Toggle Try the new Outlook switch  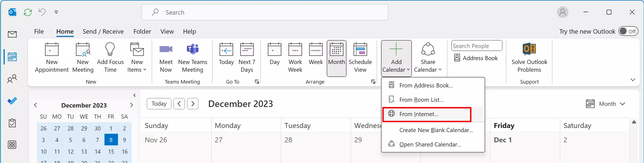pos(628,31)
